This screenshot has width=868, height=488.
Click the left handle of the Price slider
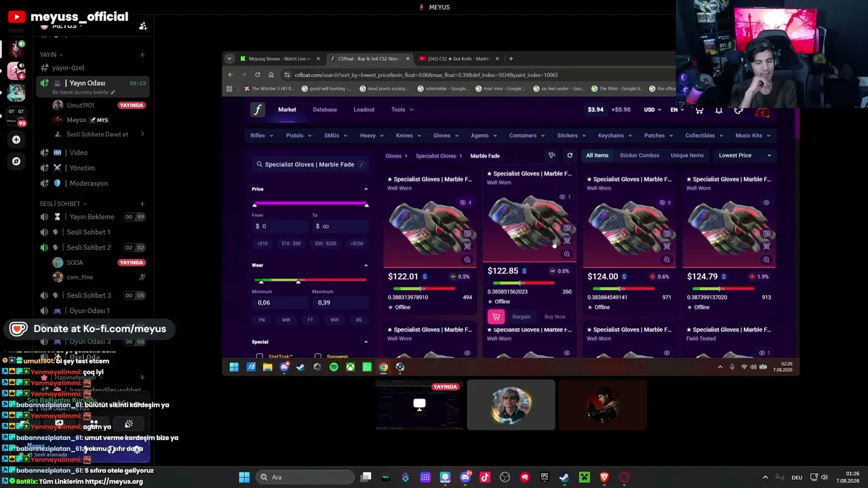coord(255,205)
